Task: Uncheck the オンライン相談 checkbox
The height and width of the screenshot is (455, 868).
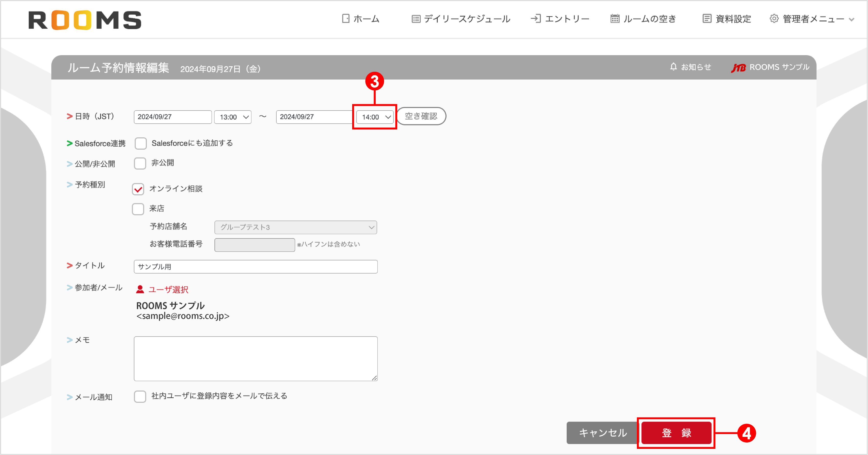Action: (138, 189)
